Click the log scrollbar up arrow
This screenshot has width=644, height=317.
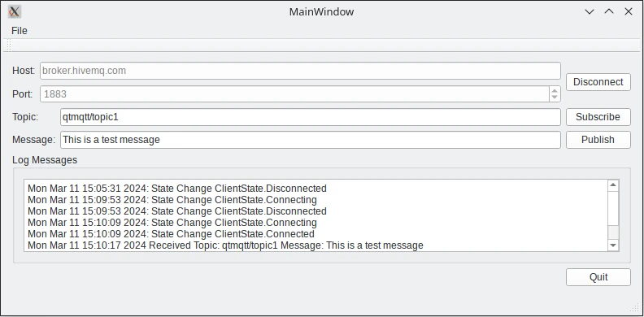point(613,185)
